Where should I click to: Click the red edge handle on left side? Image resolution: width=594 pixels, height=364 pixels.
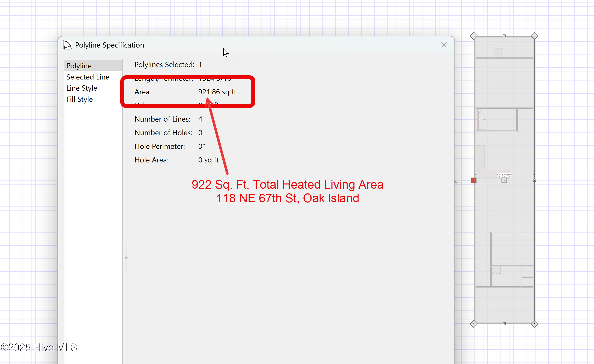[x=474, y=180]
